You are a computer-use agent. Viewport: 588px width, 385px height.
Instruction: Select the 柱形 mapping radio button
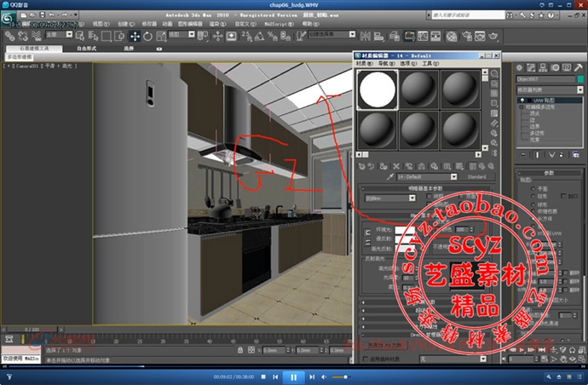tap(533, 196)
